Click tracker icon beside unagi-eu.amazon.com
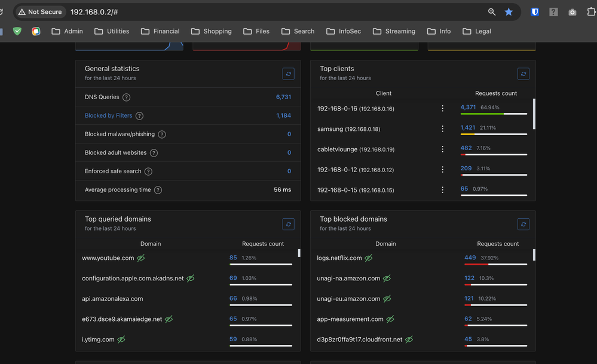The width and height of the screenshot is (597, 364). 387,299
